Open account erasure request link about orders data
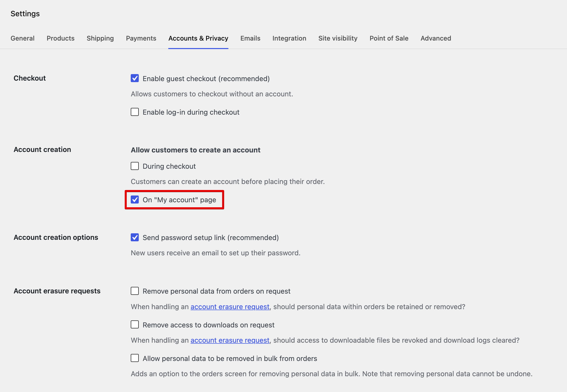 coord(230,307)
